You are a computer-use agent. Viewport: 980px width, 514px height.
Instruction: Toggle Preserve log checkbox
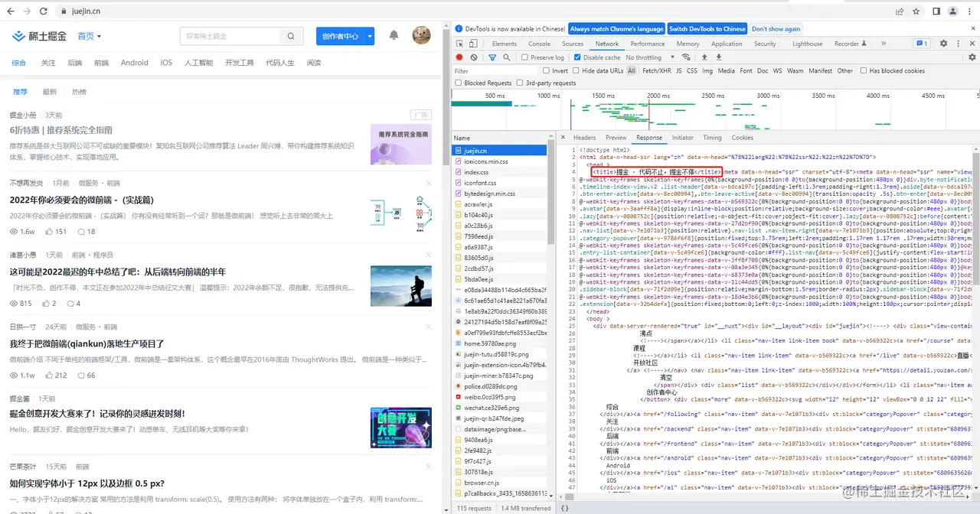coord(524,57)
